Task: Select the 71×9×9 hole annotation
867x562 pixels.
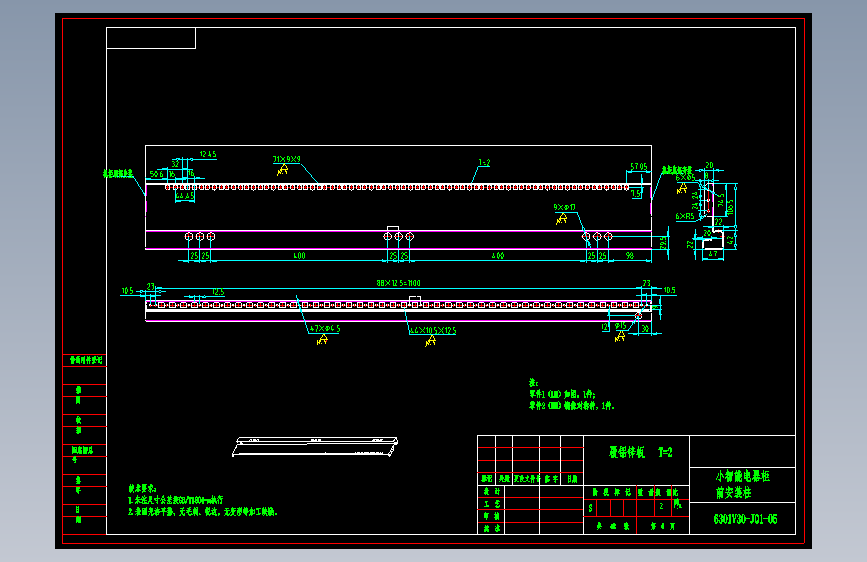Action: pos(286,159)
